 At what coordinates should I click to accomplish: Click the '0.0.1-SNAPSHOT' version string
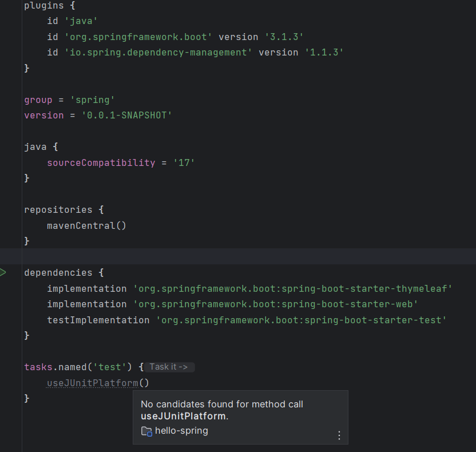(126, 115)
